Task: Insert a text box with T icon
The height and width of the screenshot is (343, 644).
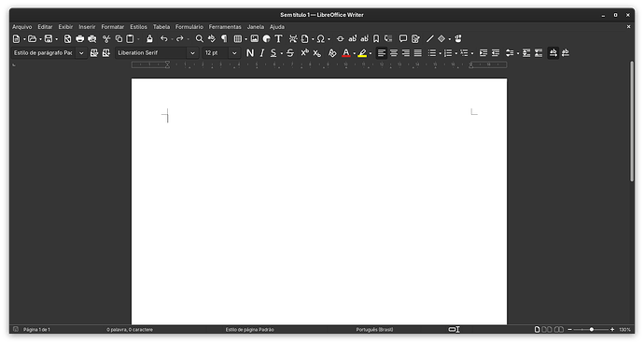Action: point(278,38)
